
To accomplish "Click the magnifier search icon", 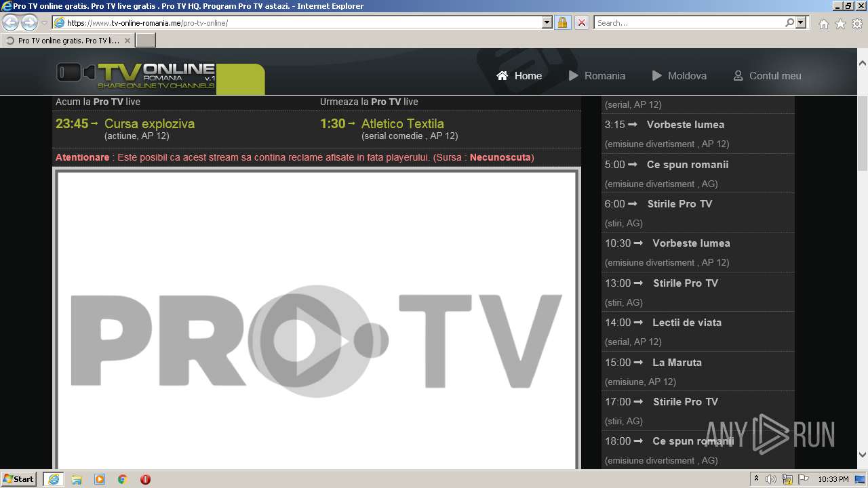I will (x=789, y=22).
